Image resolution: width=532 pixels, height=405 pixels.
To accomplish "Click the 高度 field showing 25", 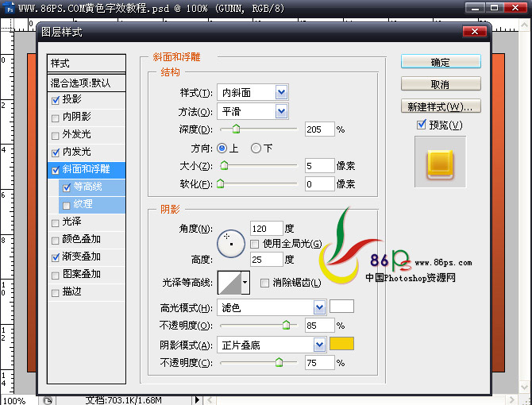I will click(266, 260).
